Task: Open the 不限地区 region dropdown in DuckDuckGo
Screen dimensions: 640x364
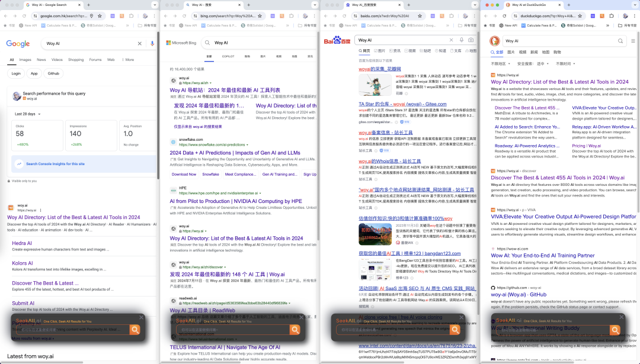Action: pos(500,63)
